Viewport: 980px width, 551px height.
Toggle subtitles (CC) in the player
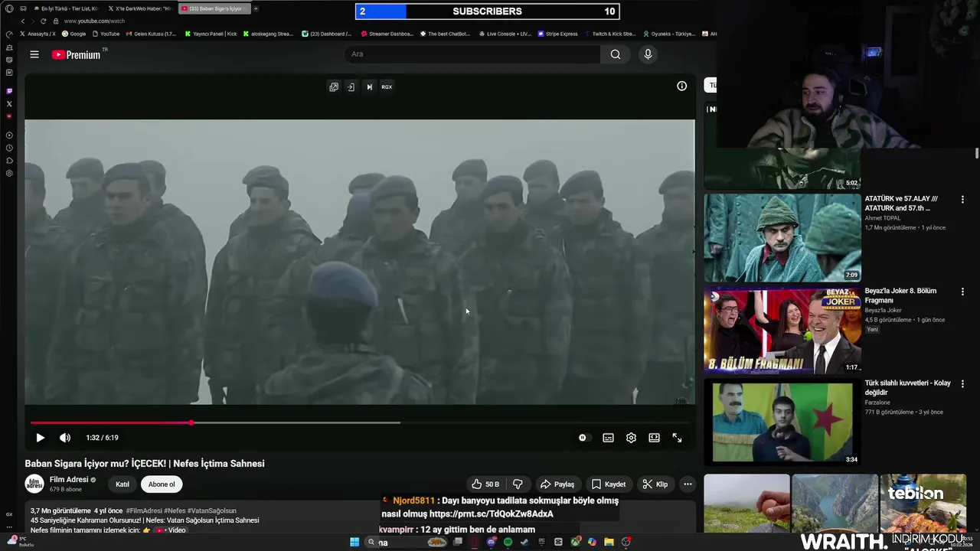608,438
